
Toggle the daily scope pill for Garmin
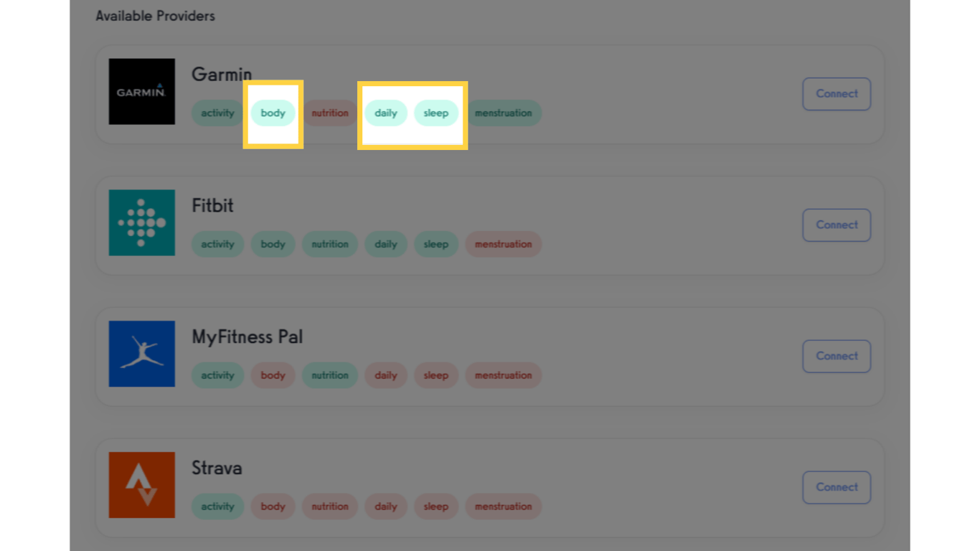click(386, 113)
